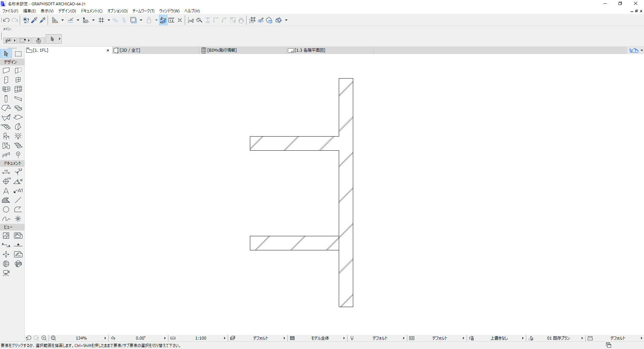Open the デザイン(D) menu
The image size is (644, 349).
[x=67, y=11]
